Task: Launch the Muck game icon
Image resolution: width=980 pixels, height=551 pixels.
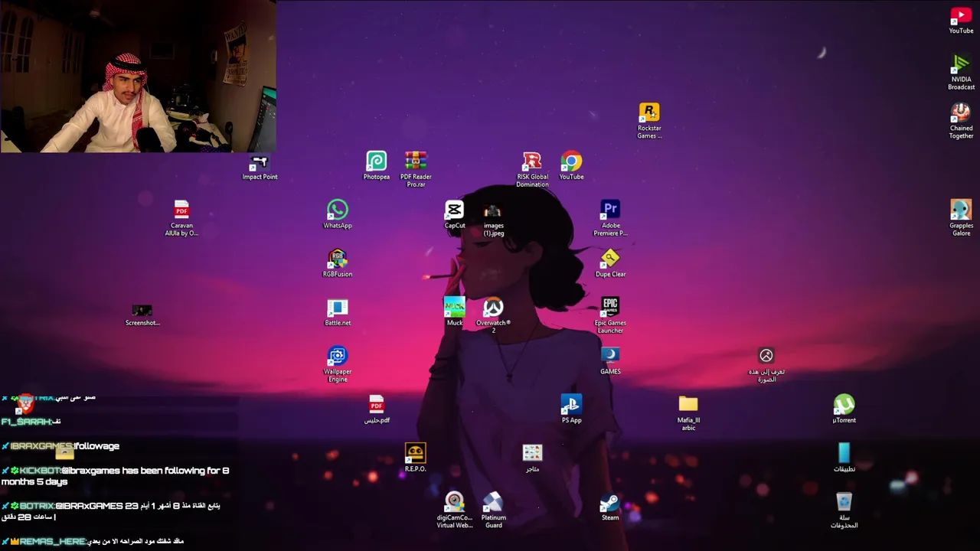Action: (454, 311)
